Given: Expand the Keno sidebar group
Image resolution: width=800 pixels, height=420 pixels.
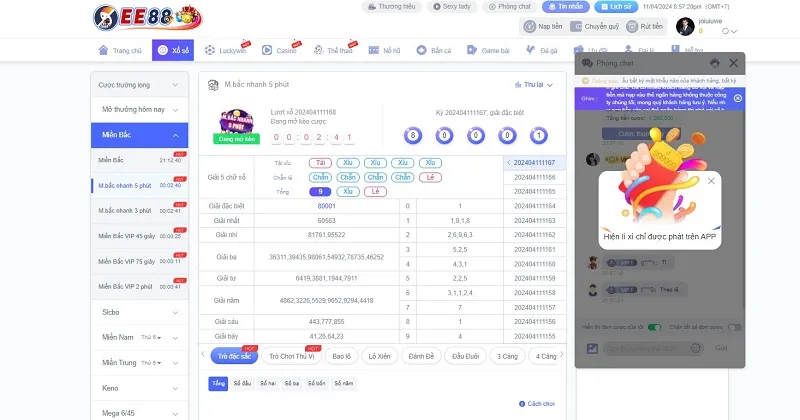Looking at the screenshot, I should (139, 388).
